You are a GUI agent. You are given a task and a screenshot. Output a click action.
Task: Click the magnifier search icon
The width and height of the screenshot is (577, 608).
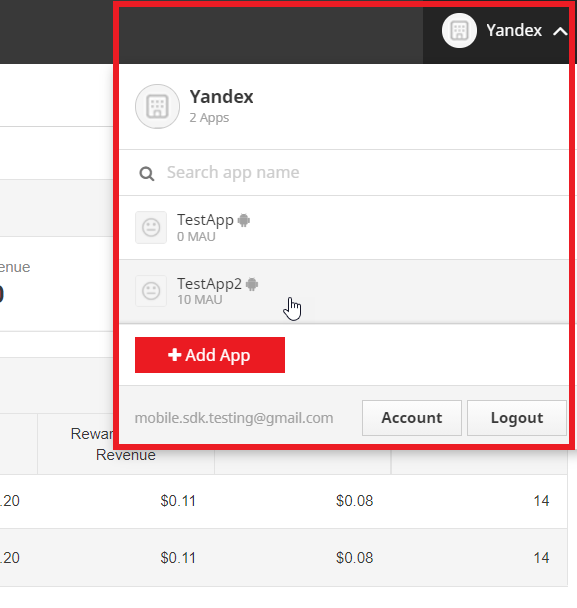tap(147, 174)
